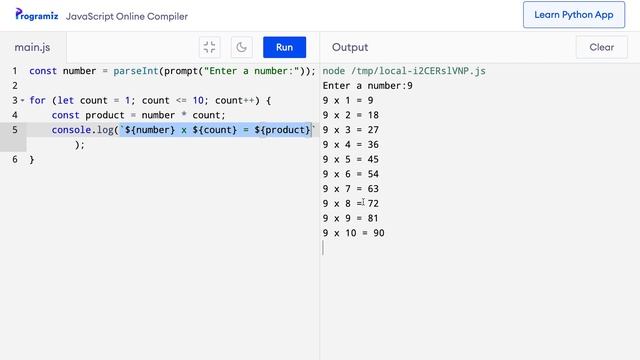
Task: Toggle fullscreen editor icon
Action: (209, 47)
